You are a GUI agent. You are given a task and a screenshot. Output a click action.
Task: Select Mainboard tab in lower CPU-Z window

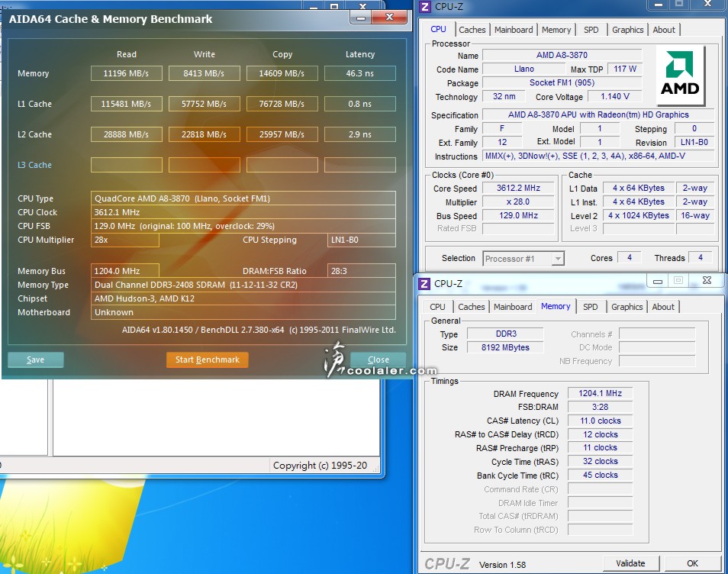tap(513, 307)
